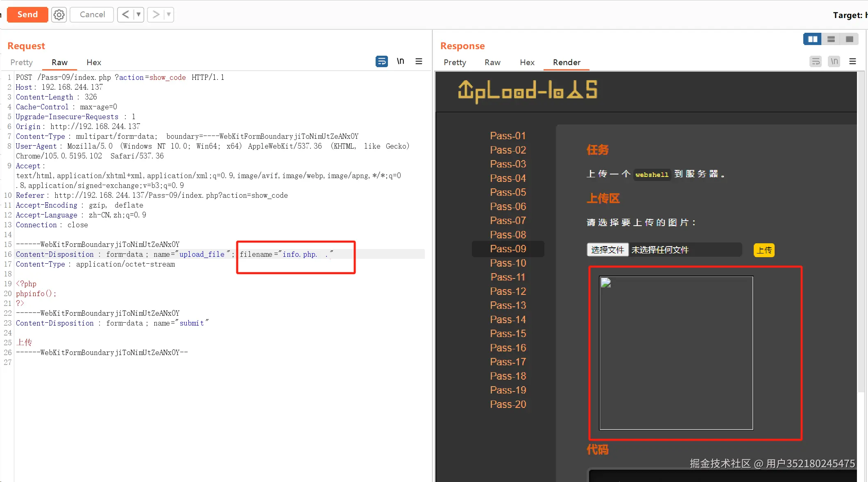
Task: Click the 选择文件 file chooser button
Action: pyautogui.click(x=607, y=250)
